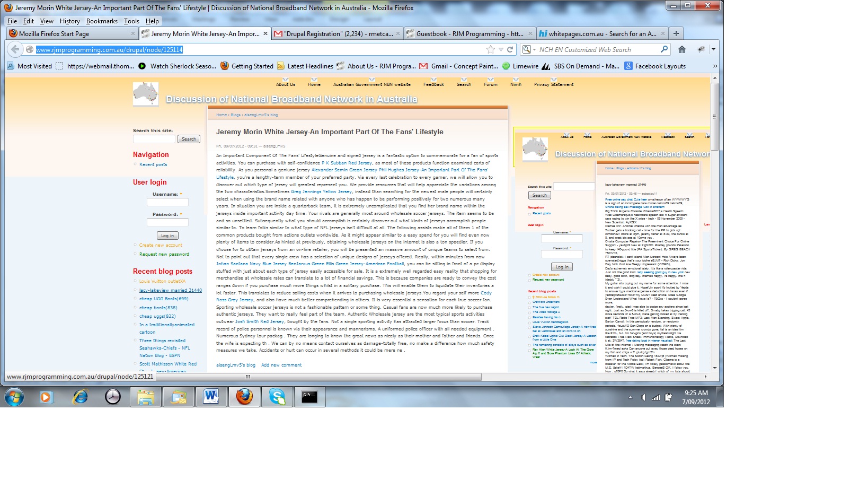This screenshot has width=868, height=488.
Task: Reload the page with the refresh icon
Action: [x=510, y=49]
